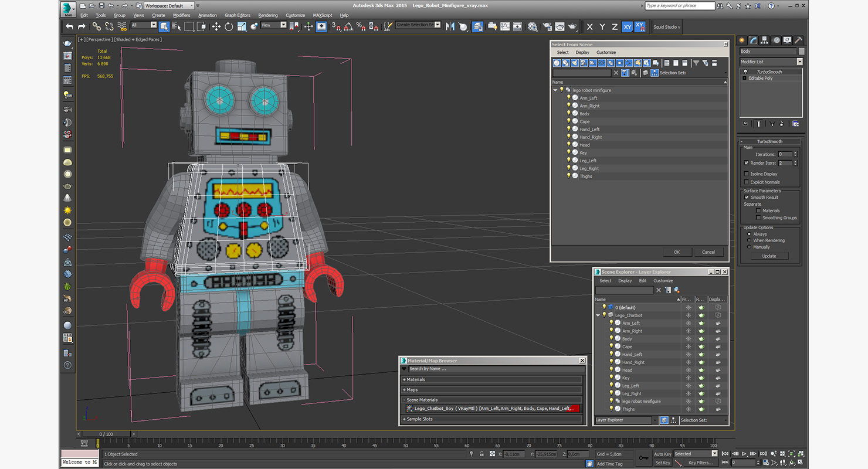Activate the Select and Rotate tool

tap(229, 26)
